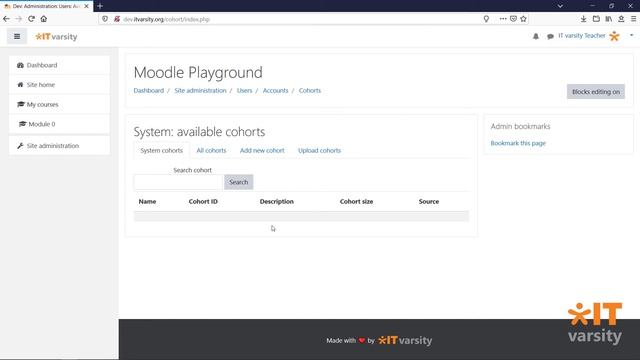Click the Accounts breadcrumb link
The height and width of the screenshot is (360, 640).
pyautogui.click(x=276, y=91)
